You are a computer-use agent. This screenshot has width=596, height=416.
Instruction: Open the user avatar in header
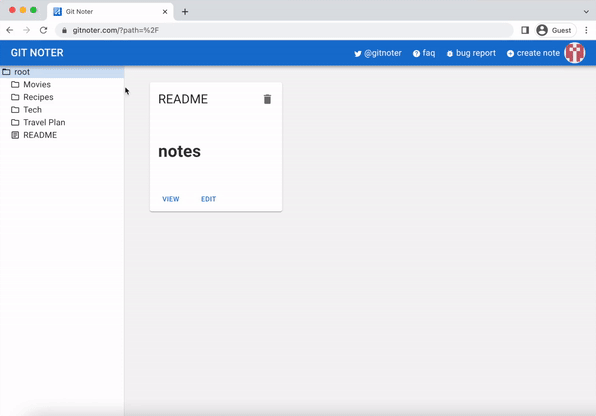point(575,53)
